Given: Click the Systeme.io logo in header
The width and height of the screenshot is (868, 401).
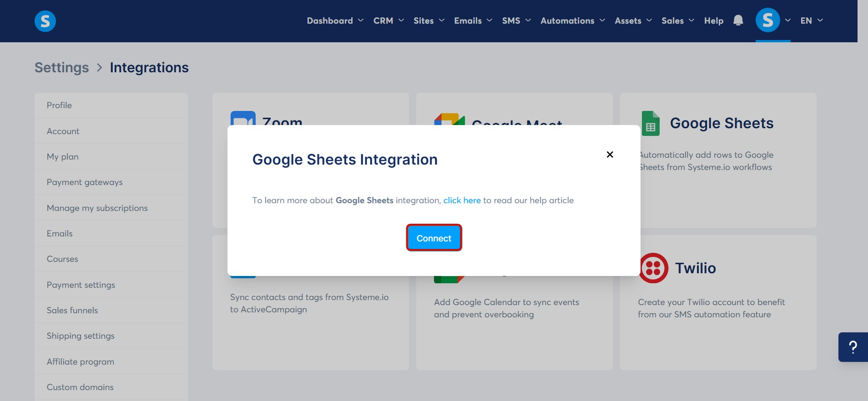Looking at the screenshot, I should click(45, 21).
